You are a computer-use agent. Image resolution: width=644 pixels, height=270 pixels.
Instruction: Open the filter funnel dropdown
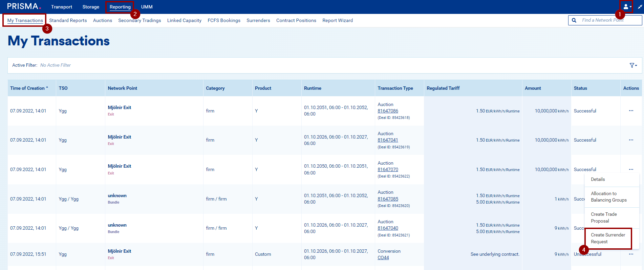(x=632, y=65)
